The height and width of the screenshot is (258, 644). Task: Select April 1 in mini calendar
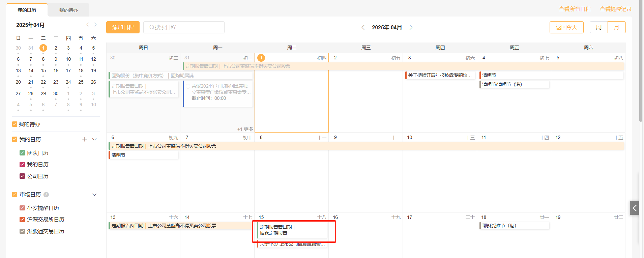coord(43,48)
